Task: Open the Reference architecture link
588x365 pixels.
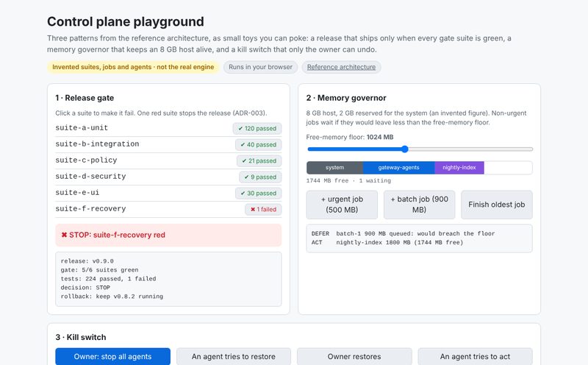Action: click(341, 67)
